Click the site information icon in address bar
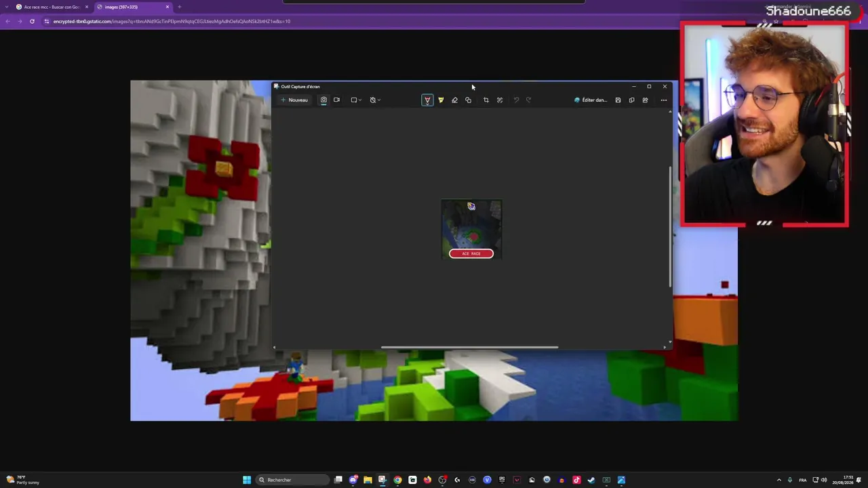Screen dimensions: 868x488 (47, 21)
